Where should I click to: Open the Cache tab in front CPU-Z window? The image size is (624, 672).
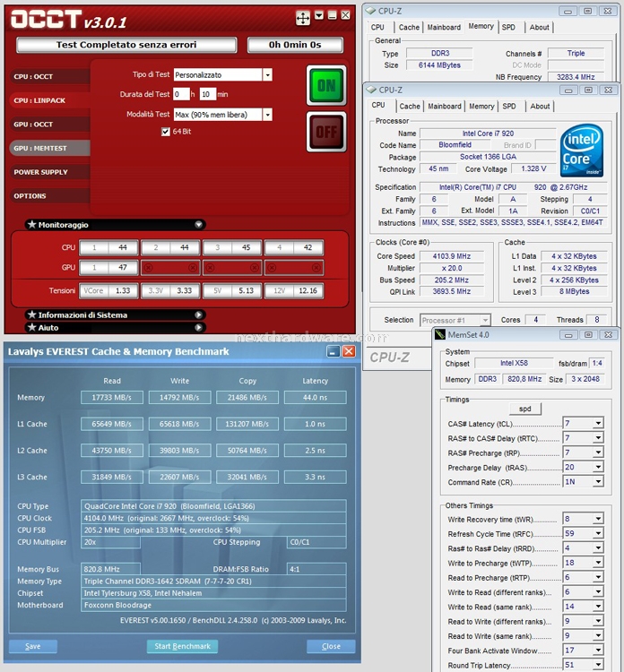click(x=410, y=107)
